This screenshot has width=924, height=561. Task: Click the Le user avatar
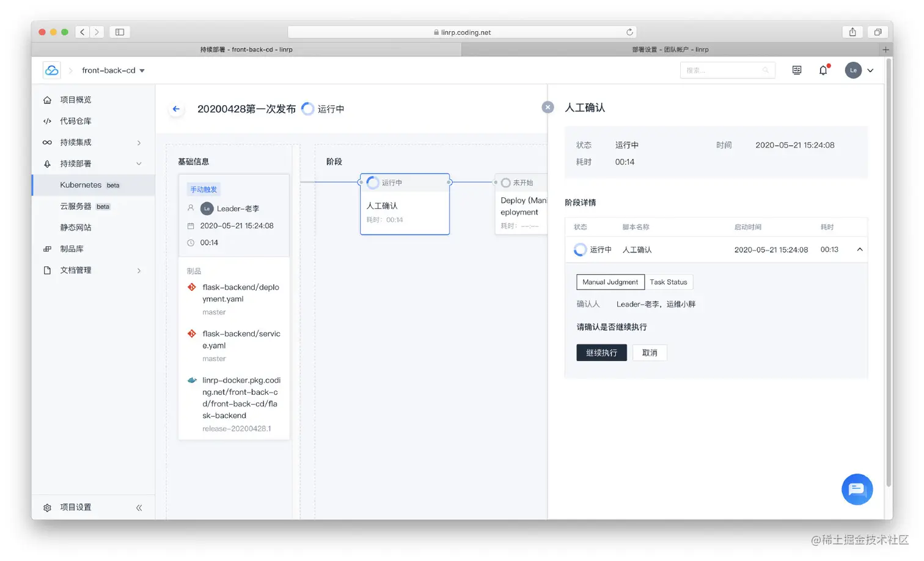pyautogui.click(x=853, y=70)
